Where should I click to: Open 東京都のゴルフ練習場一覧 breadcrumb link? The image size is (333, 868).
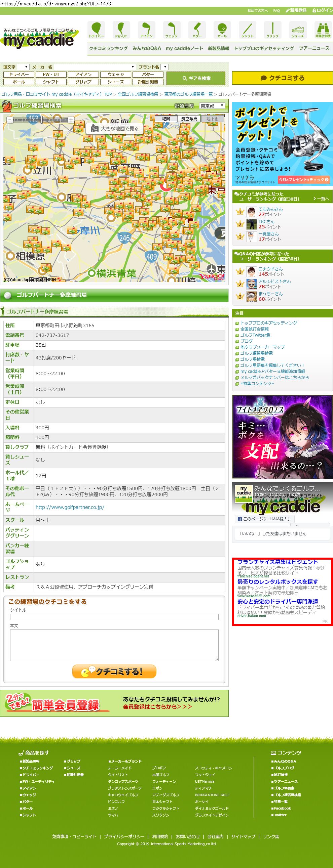point(188,94)
